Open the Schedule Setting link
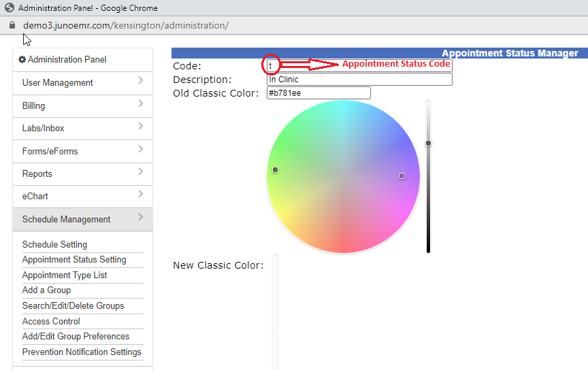This screenshot has height=370, width=588. pos(54,245)
